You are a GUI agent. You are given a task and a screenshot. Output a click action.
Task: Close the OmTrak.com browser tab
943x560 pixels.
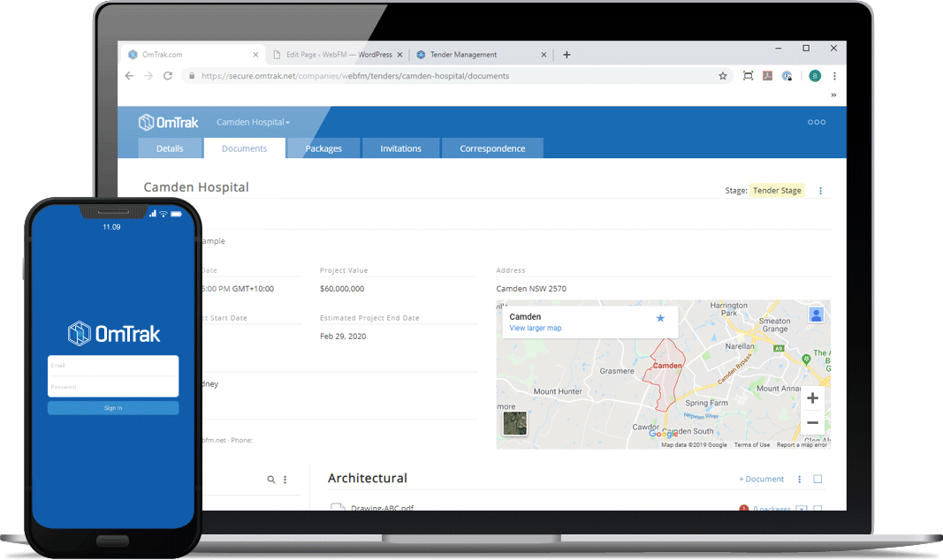[x=255, y=55]
